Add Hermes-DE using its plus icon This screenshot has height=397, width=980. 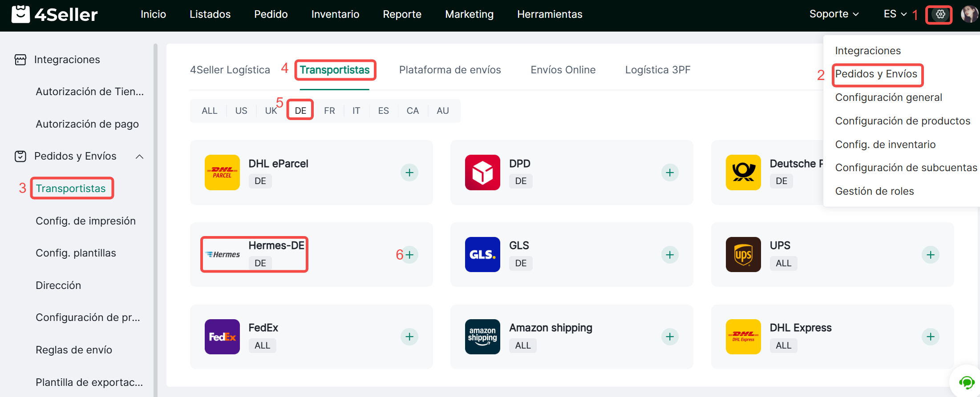click(409, 255)
